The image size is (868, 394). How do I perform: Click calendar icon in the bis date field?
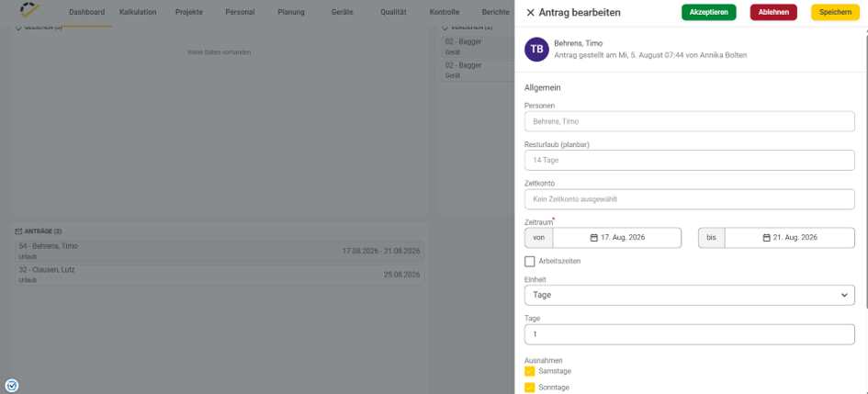click(767, 237)
